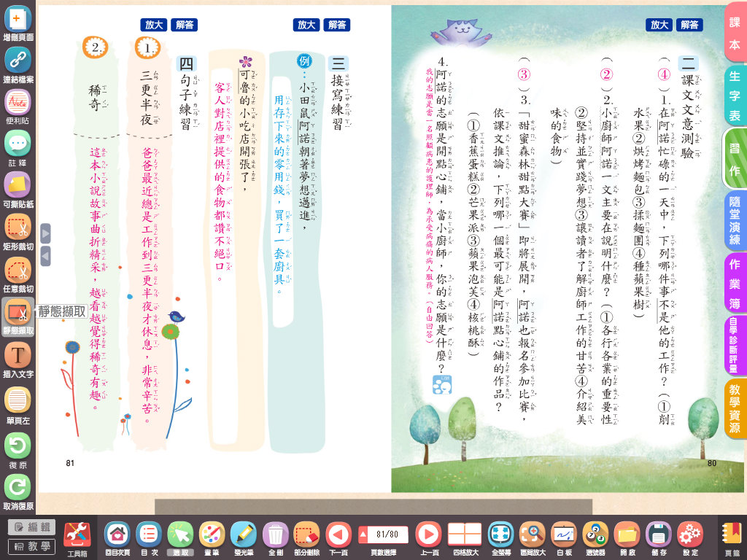Collapse side panel with left-pointing arrow

(x=46, y=256)
